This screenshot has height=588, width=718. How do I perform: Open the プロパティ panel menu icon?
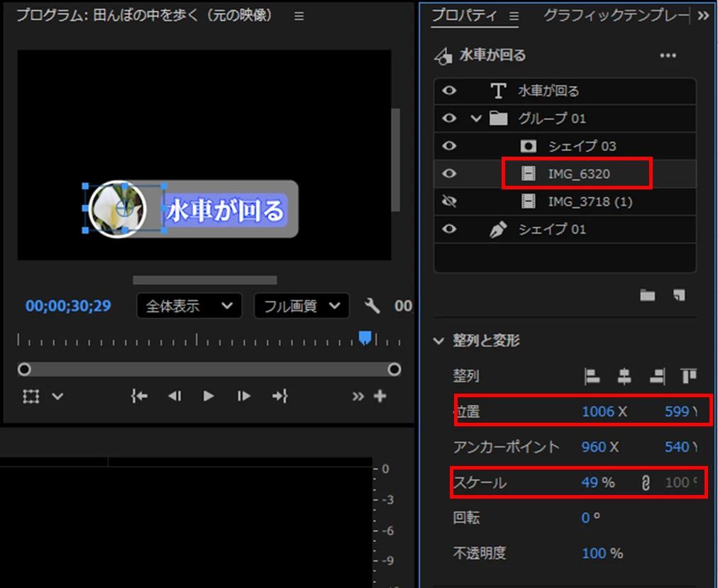(x=514, y=16)
